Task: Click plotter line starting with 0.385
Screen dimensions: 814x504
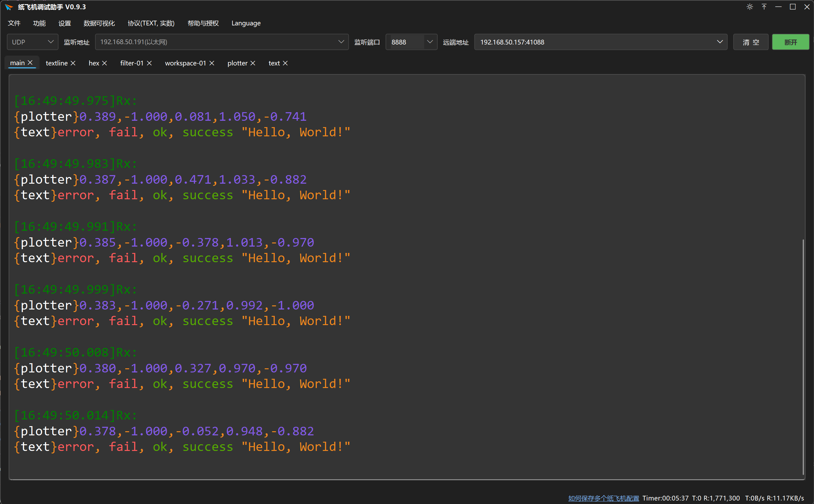Action: [x=164, y=242]
